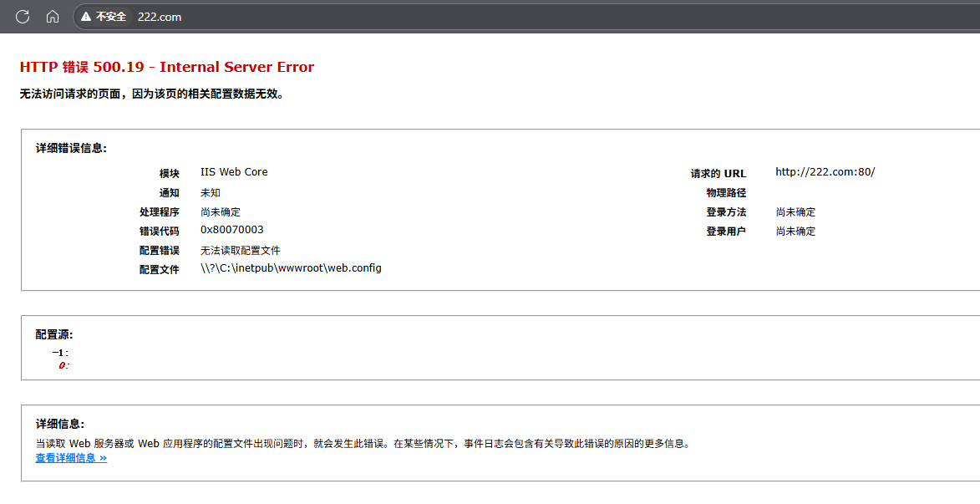The image size is (980, 504).
Task: Click the HTTP 错误 500.19 error heading
Action: (167, 67)
